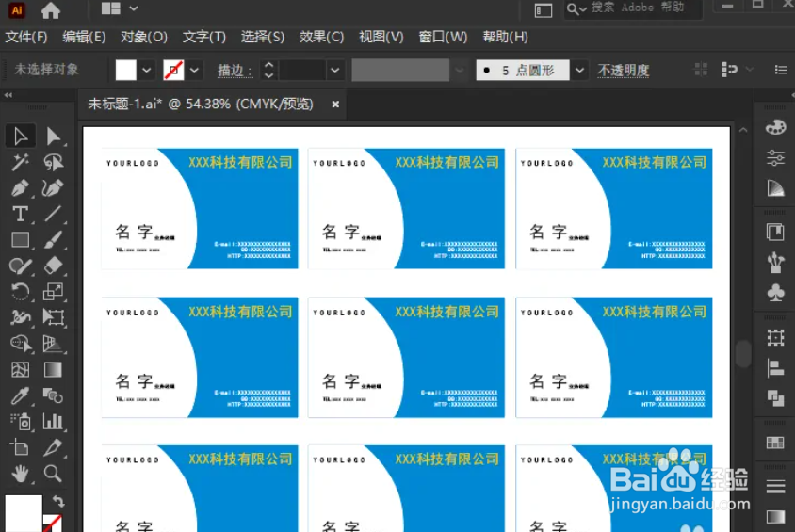Click the toolbar white fill swatch
Viewport: 795px width, 532px height.
24,513
